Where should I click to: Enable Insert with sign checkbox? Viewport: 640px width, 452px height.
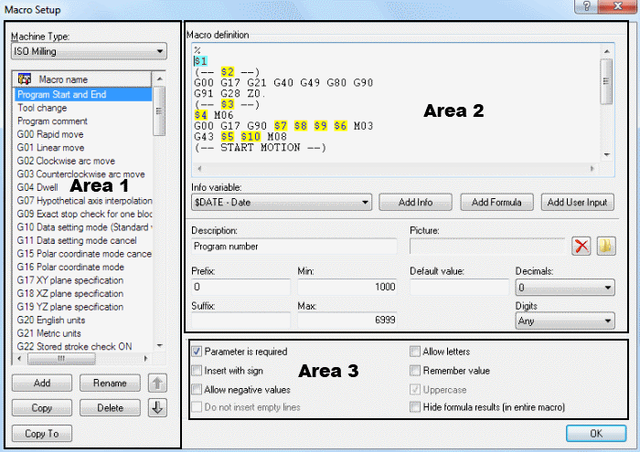click(197, 370)
